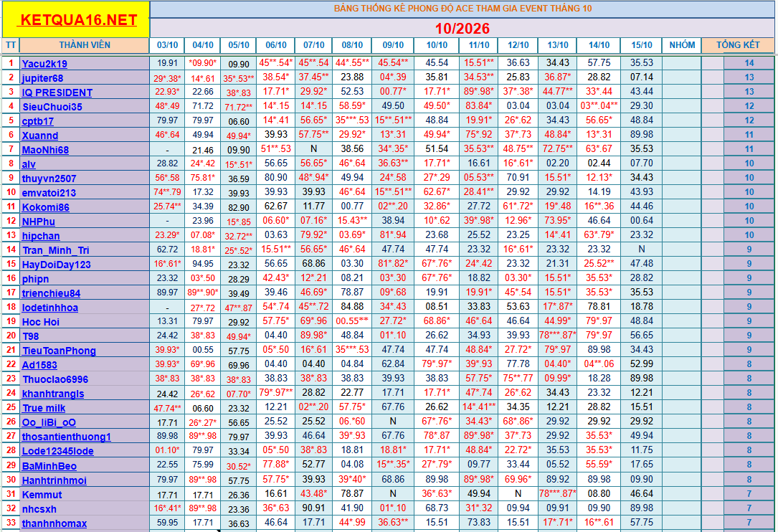Screen dimensions: 778x532
Task: Open thanhnhomax profile link
Action: pyautogui.click(x=54, y=524)
